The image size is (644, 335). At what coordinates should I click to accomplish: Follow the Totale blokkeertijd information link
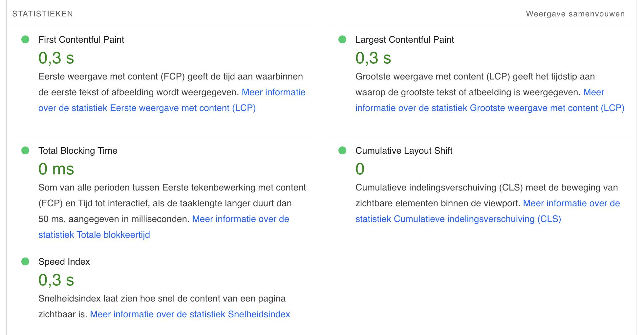click(94, 235)
